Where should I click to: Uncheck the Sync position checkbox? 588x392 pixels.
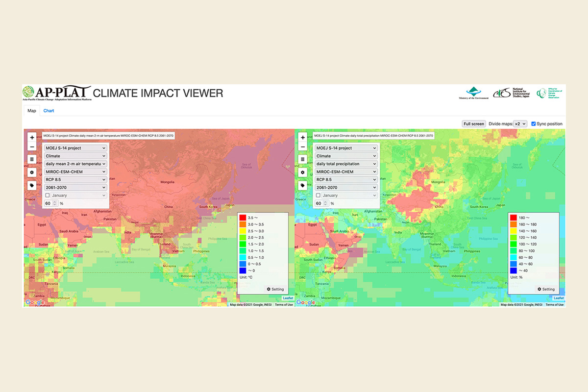pyautogui.click(x=534, y=124)
